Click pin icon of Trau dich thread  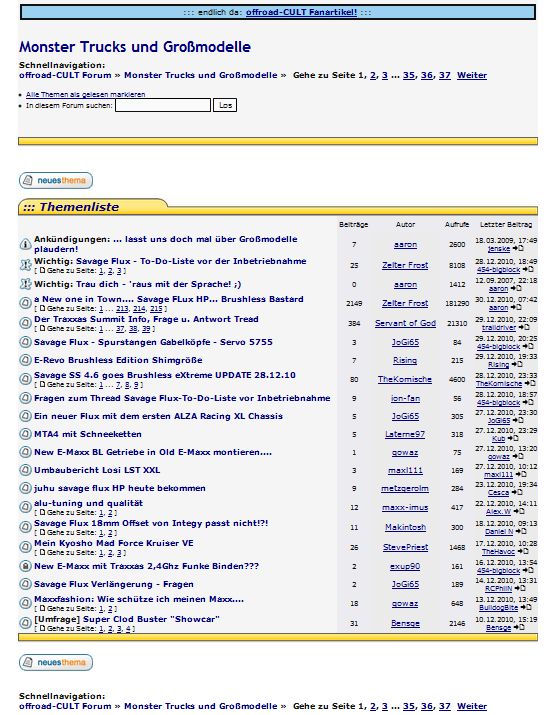25,284
